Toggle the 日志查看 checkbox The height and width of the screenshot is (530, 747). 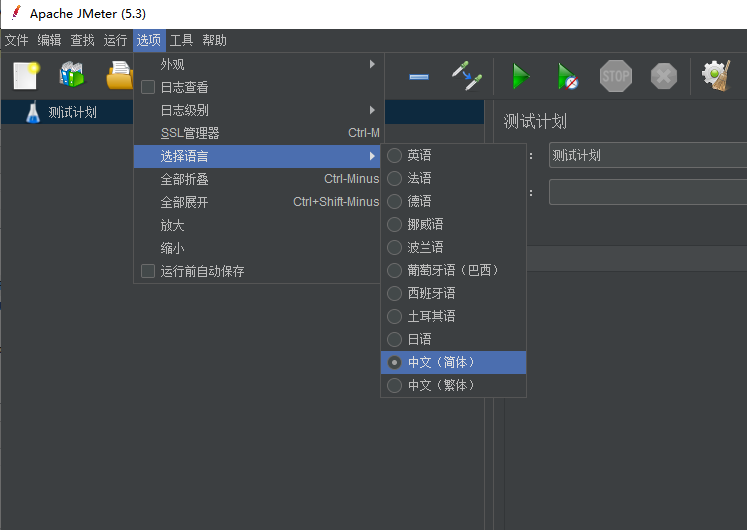(148, 87)
